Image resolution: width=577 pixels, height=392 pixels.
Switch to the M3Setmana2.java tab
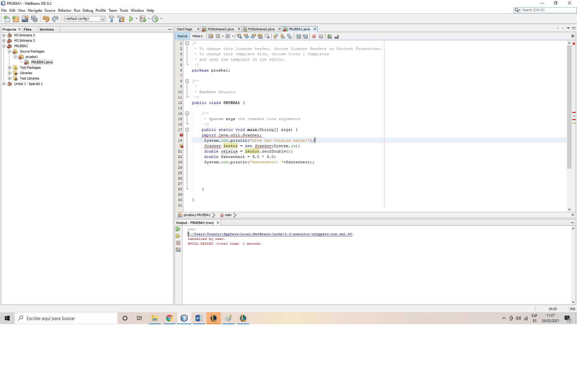(261, 29)
